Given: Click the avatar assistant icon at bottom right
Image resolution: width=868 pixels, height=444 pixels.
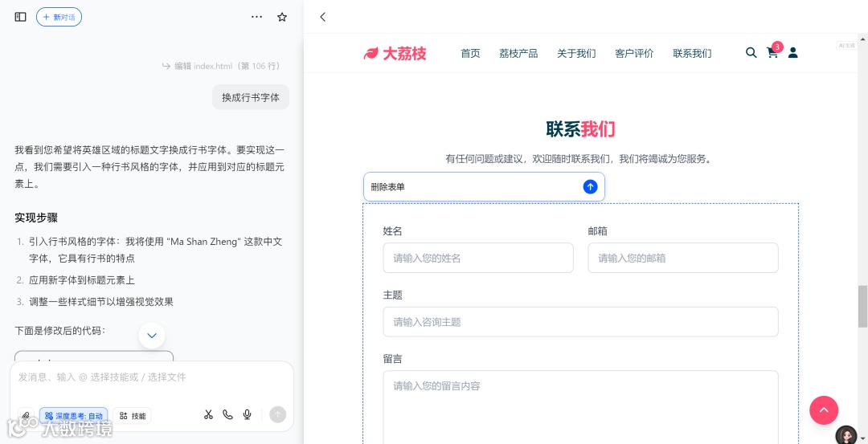Looking at the screenshot, I should (845, 434).
